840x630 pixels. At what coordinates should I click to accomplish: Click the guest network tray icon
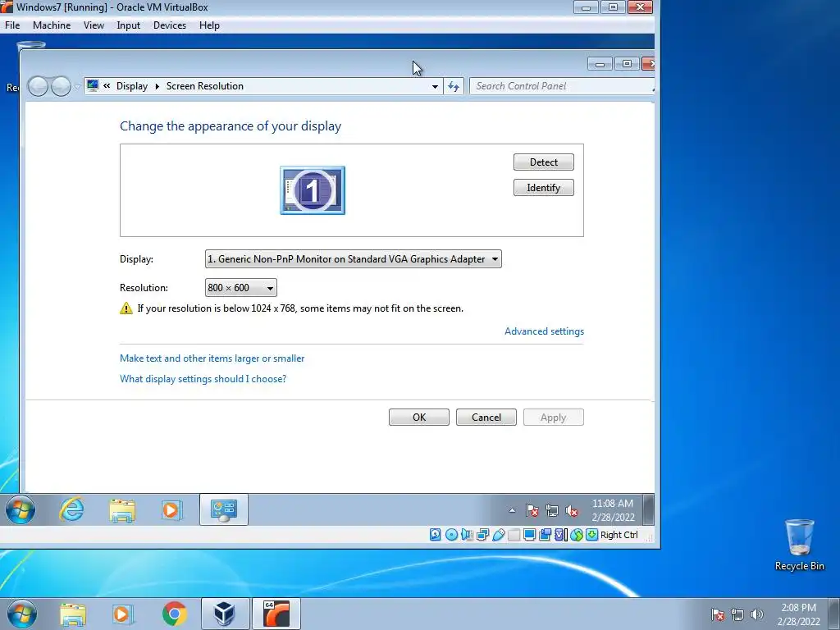[552, 510]
